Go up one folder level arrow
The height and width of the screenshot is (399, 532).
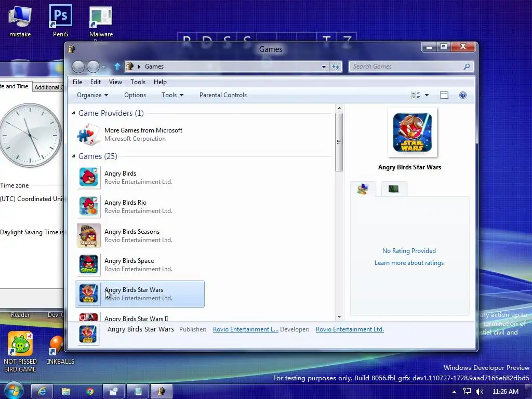117,66
